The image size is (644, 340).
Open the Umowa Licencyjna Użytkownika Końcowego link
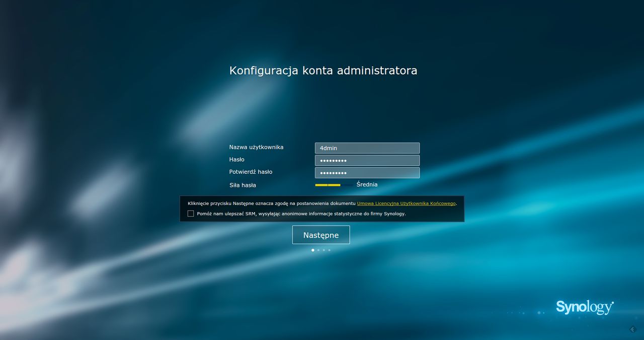(407, 203)
